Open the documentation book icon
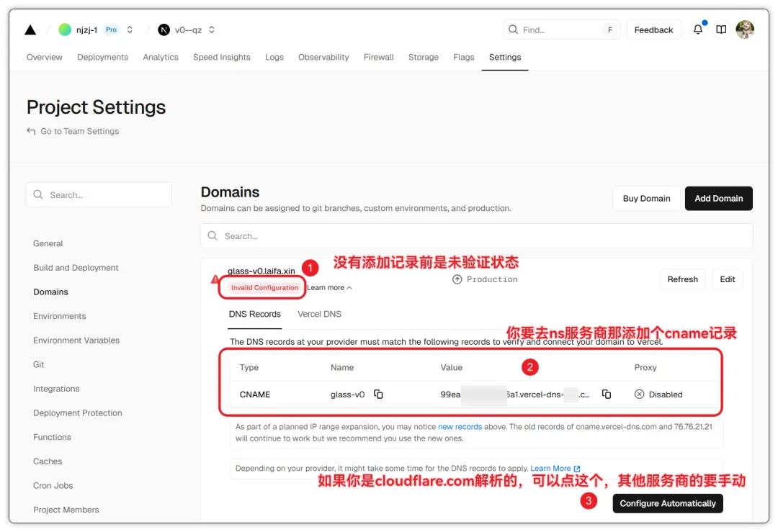The image size is (778, 532). pyautogui.click(x=721, y=30)
